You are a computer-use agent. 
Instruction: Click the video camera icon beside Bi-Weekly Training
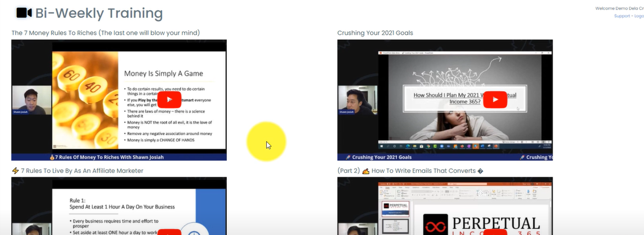pos(24,13)
